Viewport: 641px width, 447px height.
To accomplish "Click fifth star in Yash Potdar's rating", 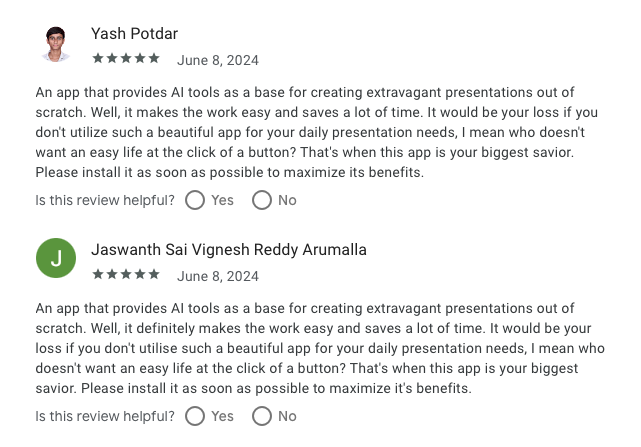I will (x=154, y=58).
